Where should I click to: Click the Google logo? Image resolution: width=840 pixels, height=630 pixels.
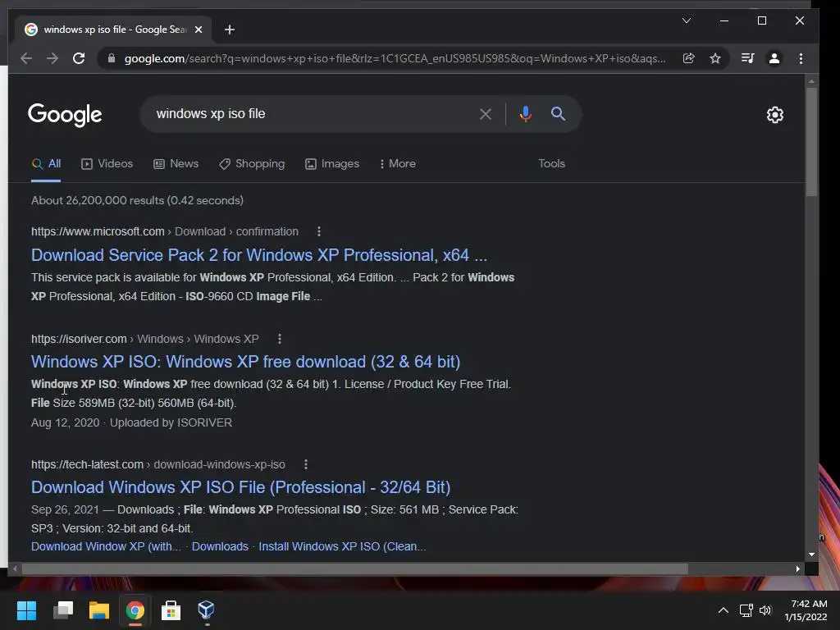65,115
